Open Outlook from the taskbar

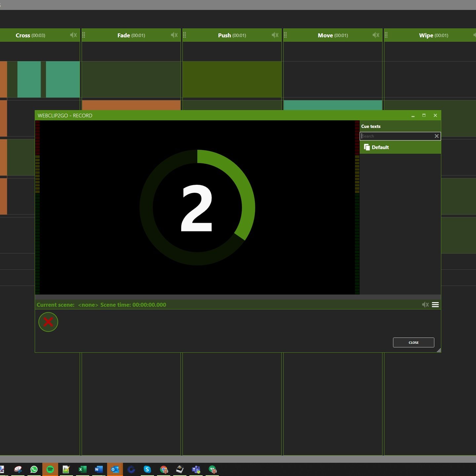(115, 469)
